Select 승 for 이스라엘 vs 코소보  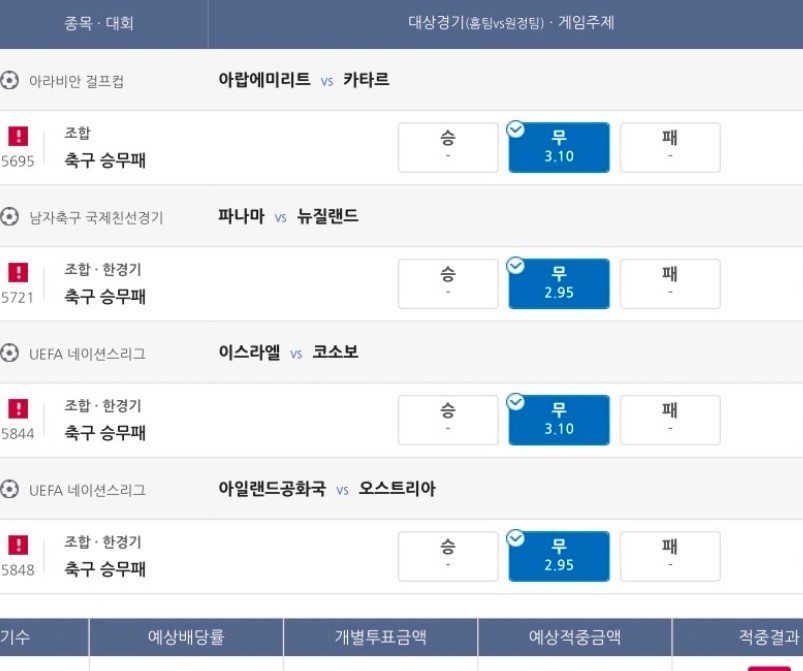tap(448, 420)
